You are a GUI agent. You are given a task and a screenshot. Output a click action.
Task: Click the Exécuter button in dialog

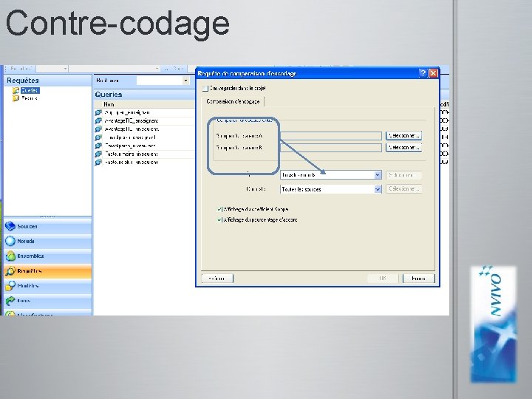point(217,279)
